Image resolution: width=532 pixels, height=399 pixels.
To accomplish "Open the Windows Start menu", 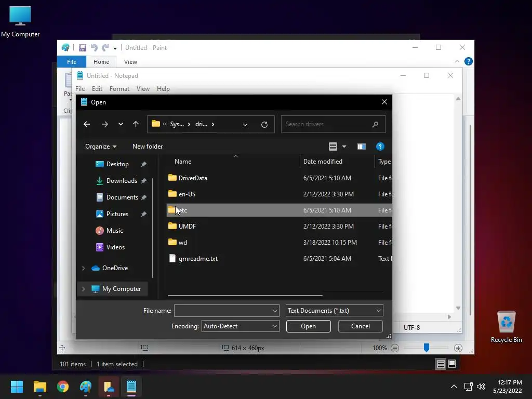I will pyautogui.click(x=17, y=387).
